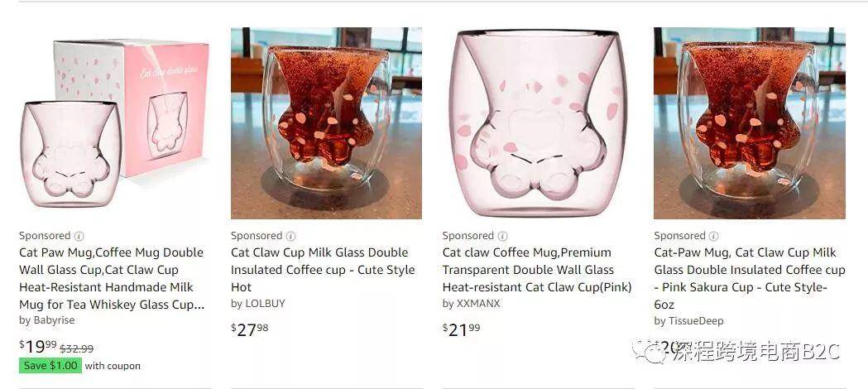868x389 pixels.
Task: Open the Cat Paw Mug boxed product image
Action: click(x=114, y=122)
